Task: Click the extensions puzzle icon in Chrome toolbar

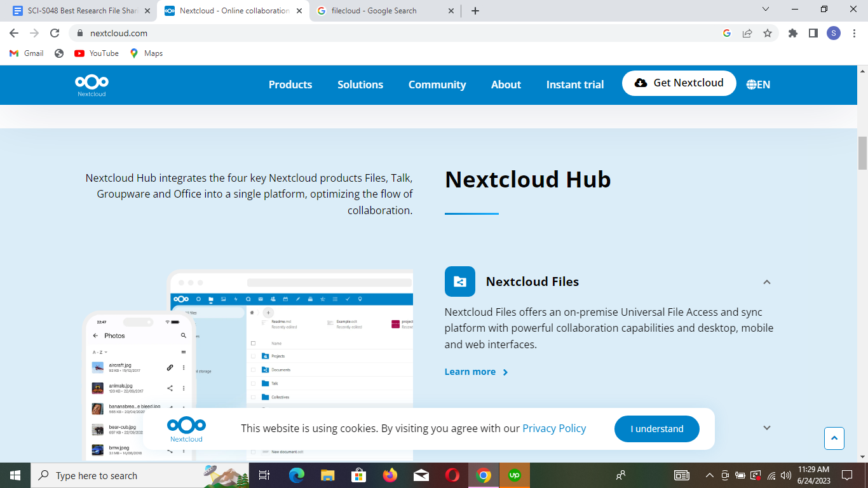Action: (x=792, y=32)
